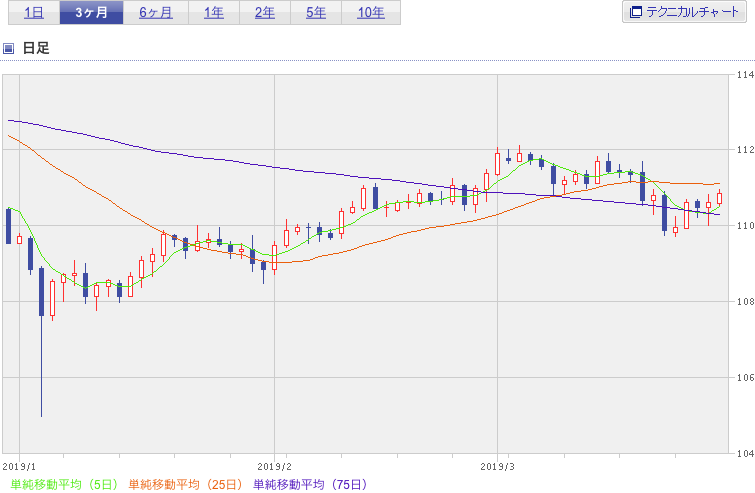Image resolution: width=755 pixels, height=493 pixels.
Task: Switch to the 1年 range tab
Action: point(214,13)
